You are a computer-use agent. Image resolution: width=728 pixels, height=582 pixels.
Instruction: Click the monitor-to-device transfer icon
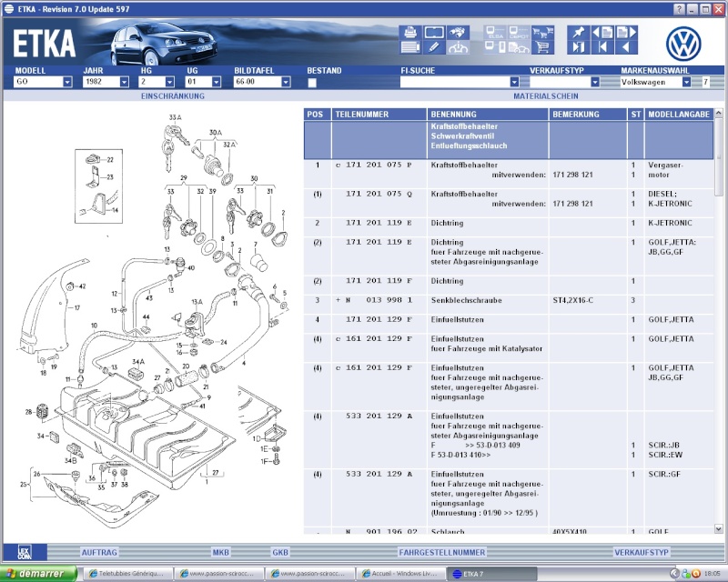(x=495, y=47)
